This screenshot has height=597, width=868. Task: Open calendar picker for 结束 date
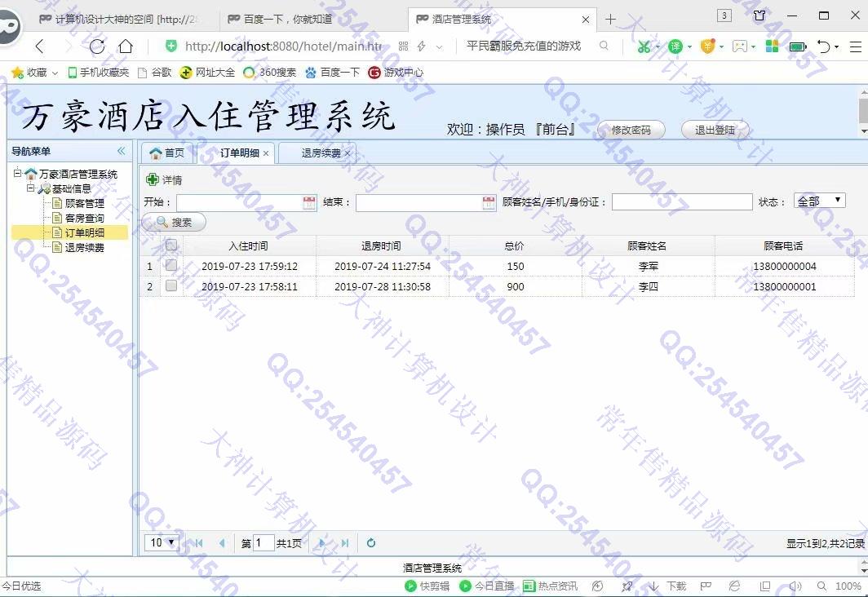(x=488, y=202)
